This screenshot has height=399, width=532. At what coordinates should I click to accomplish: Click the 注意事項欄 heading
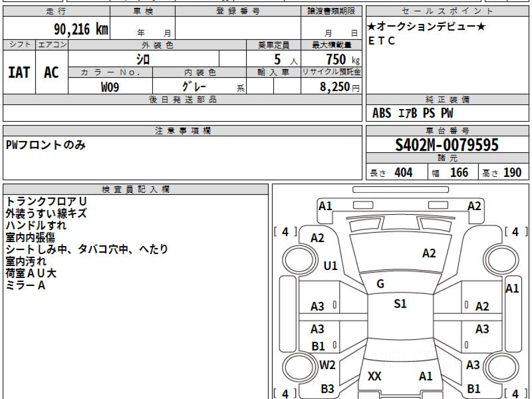(x=183, y=131)
